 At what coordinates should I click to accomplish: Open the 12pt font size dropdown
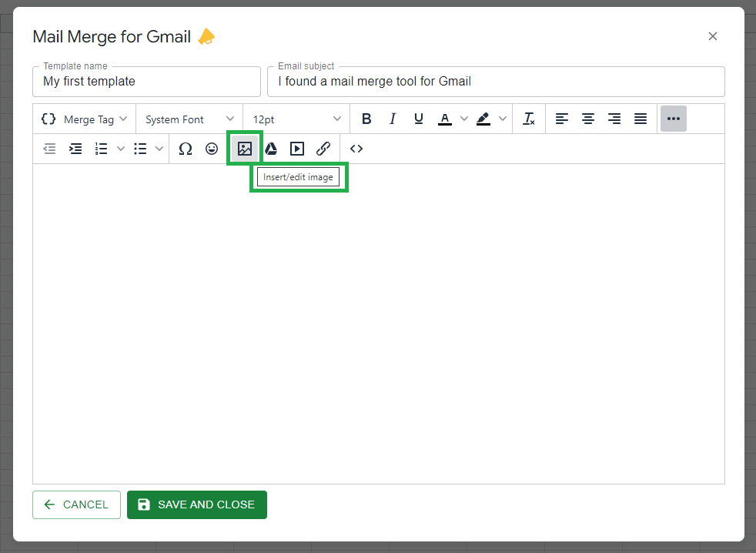pyautogui.click(x=296, y=119)
